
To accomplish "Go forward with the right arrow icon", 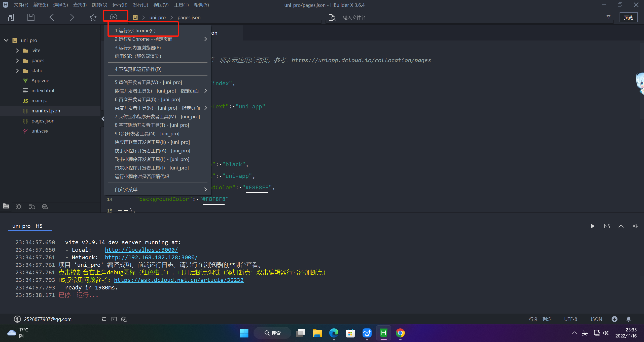I will coord(72,17).
